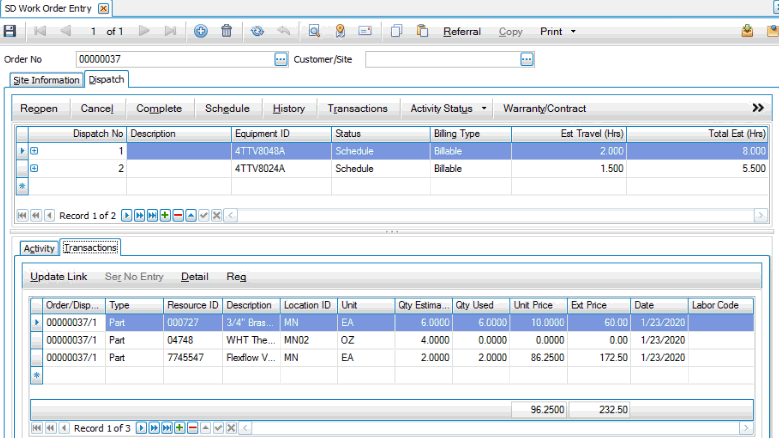Click the blue Add New record icon

pyautogui.click(x=200, y=31)
